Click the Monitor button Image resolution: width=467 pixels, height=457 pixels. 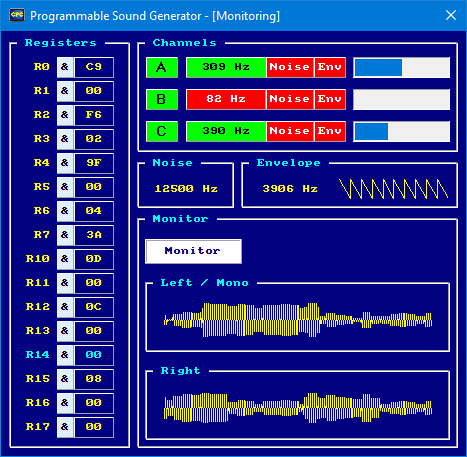pos(193,251)
